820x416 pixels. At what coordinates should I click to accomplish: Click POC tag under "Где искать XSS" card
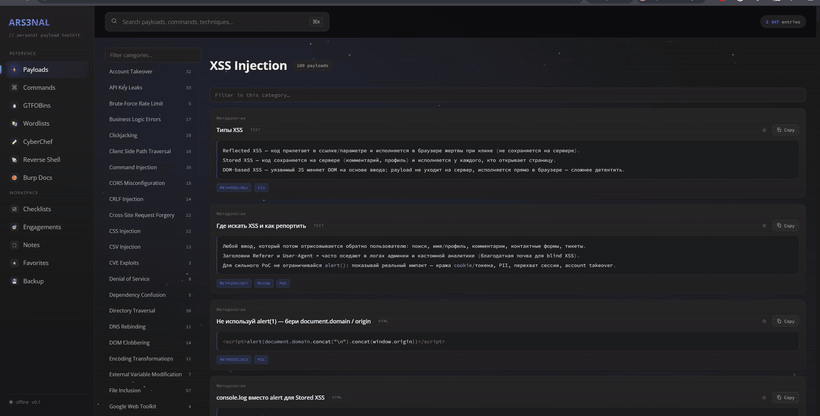tap(283, 284)
